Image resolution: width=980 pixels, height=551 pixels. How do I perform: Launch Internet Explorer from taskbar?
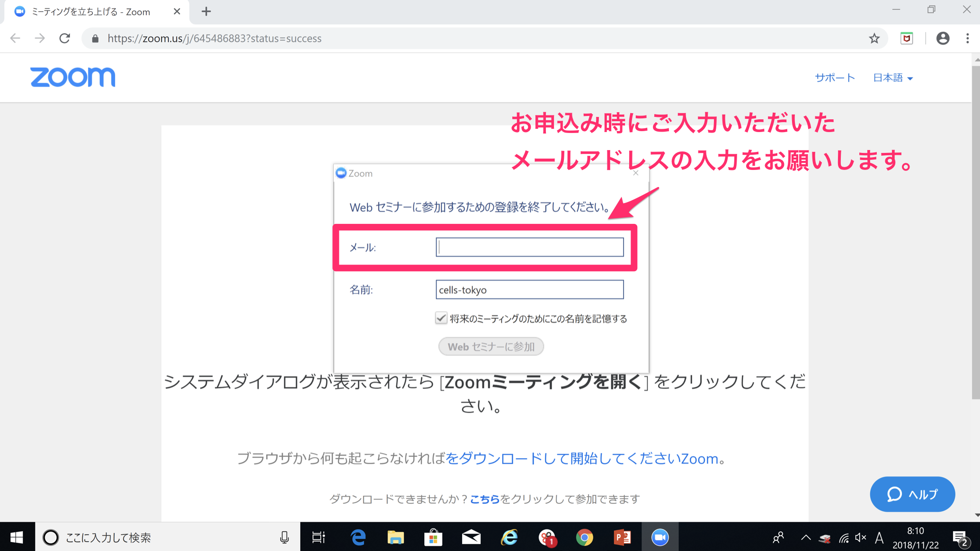pyautogui.click(x=509, y=537)
